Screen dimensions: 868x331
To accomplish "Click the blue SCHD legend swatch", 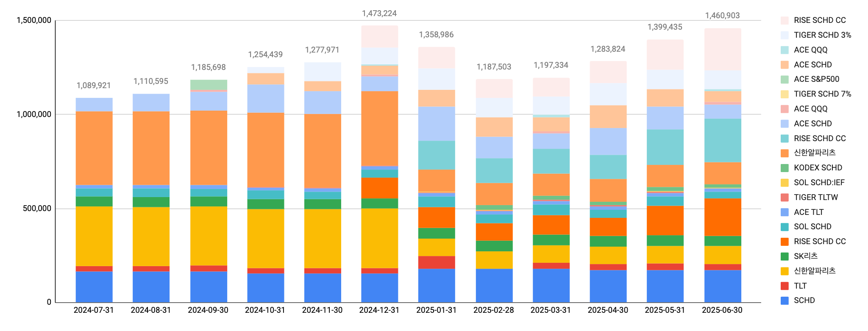I will (785, 300).
